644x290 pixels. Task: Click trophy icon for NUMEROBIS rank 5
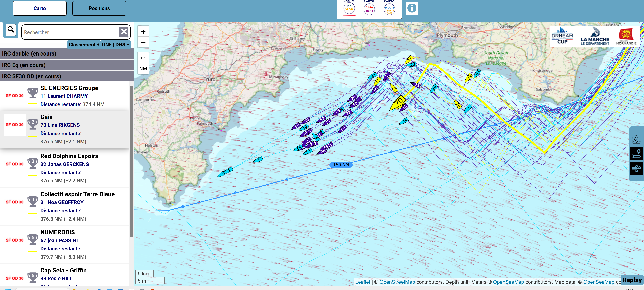tap(33, 240)
